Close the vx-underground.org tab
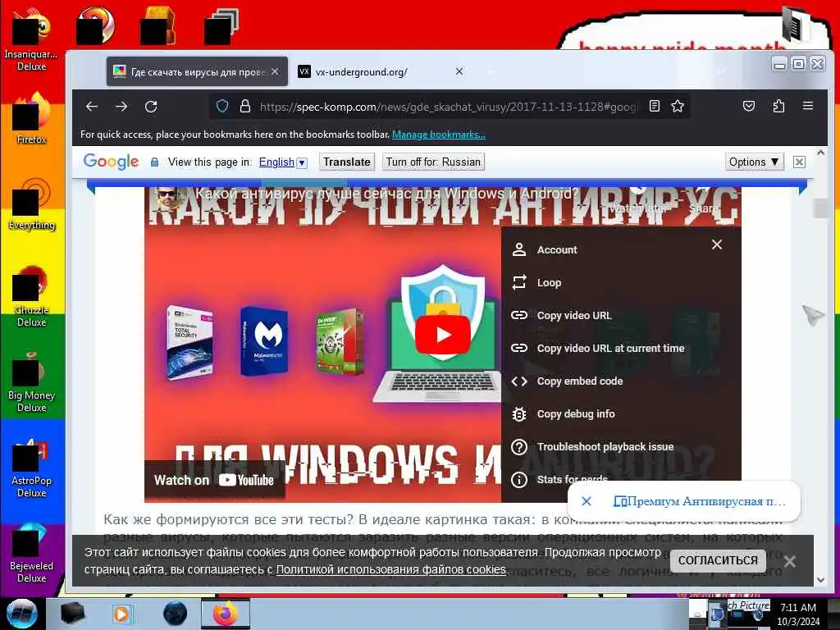840x630 pixels. tap(459, 71)
